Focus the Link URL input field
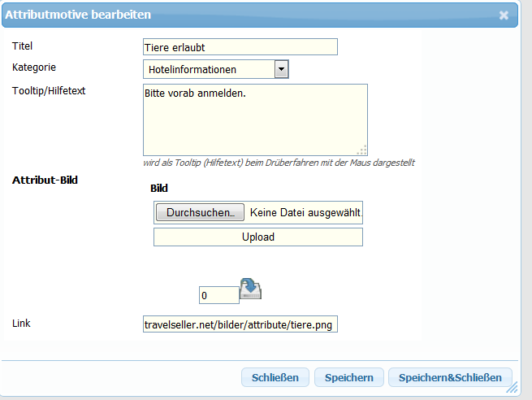This screenshot has width=532, height=400. tap(240, 324)
